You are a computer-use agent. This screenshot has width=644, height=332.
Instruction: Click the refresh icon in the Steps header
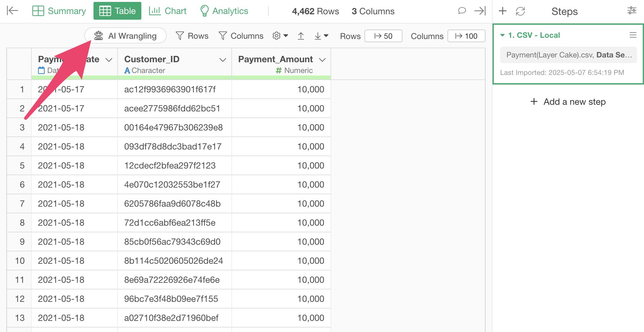(520, 11)
